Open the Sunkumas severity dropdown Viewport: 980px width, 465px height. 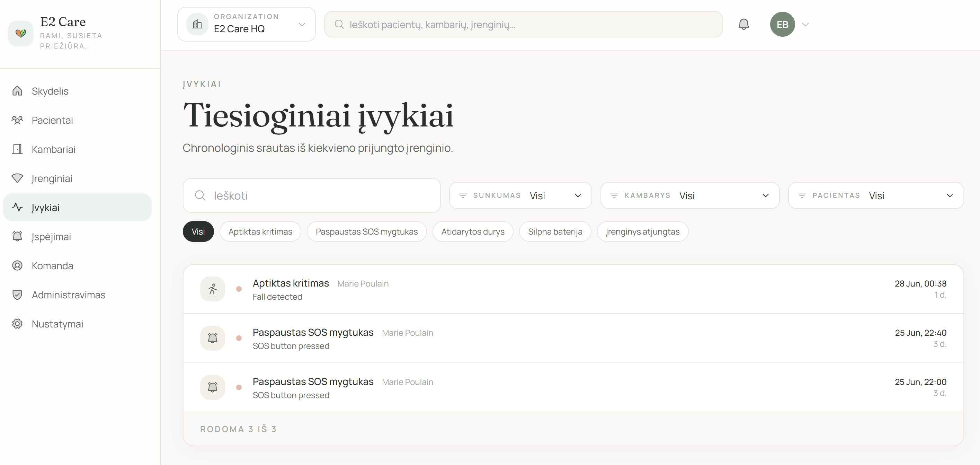[x=520, y=195]
